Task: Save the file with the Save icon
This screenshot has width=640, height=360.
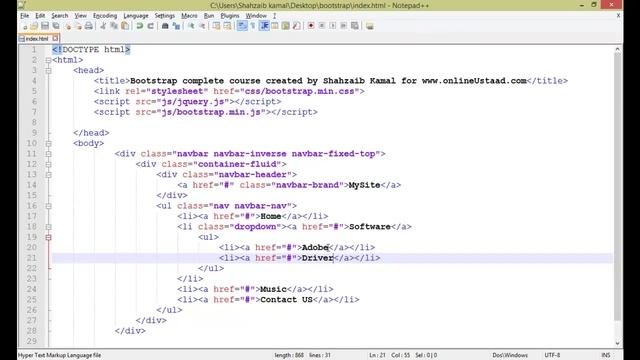Action: click(x=45, y=26)
